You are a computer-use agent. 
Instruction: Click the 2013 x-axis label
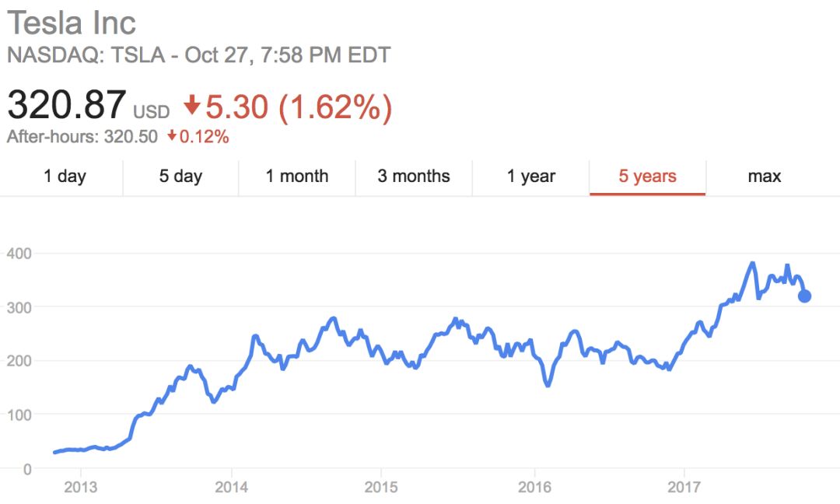click(x=80, y=487)
